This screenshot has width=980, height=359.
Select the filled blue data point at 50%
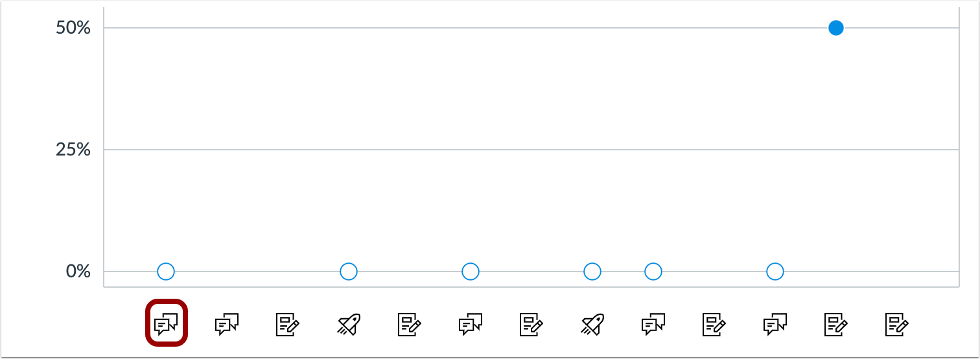[836, 28]
